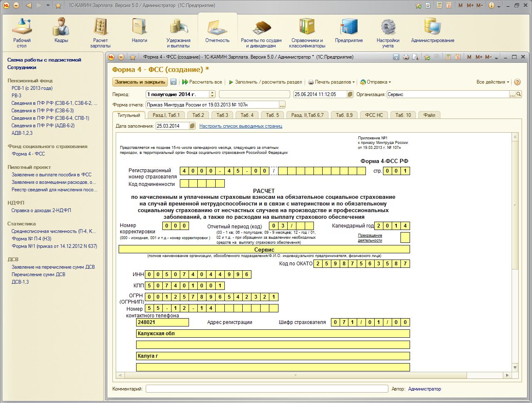
Task: Open the Расчет зарплаты section
Action: click(100, 32)
